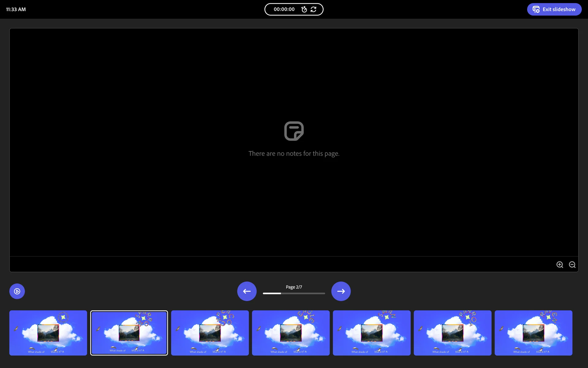Zoom out on the notes text

[572, 265]
